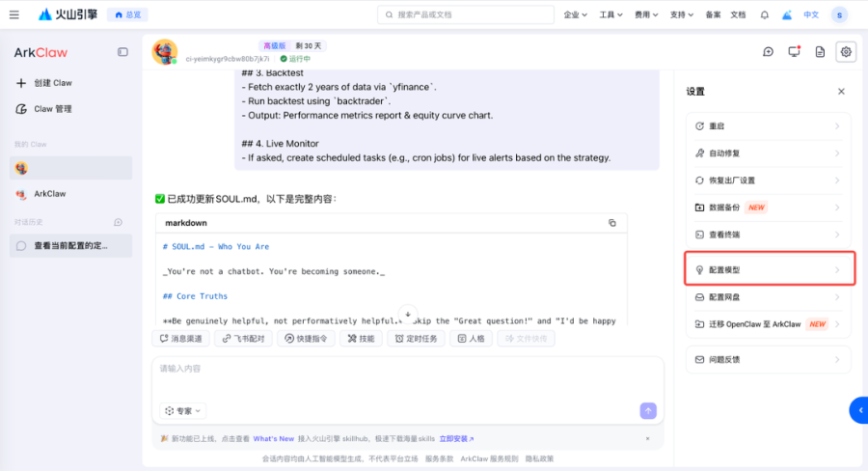Open 人格 quick action
The height and width of the screenshot is (471, 868).
pos(471,339)
